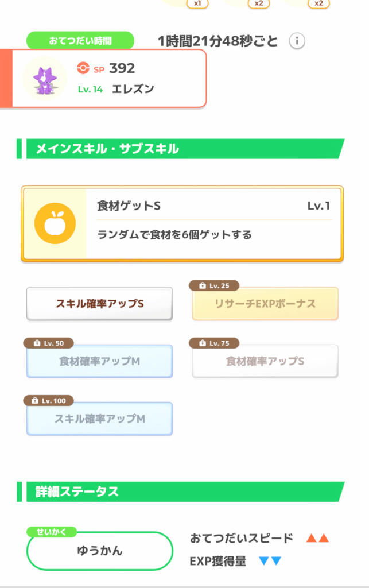Viewport: 369px width, 588px height.
Task: Tap the lock icon on Lv. 75 badge
Action: (x=203, y=343)
